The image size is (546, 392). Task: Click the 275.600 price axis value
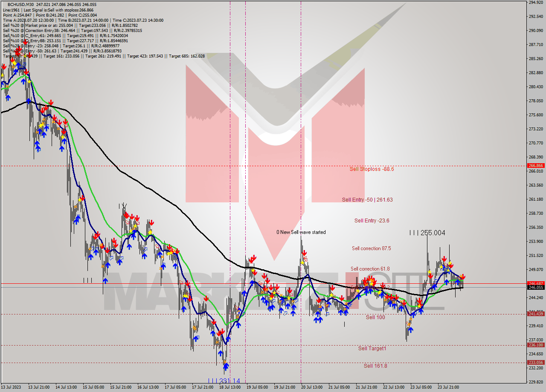536,115
